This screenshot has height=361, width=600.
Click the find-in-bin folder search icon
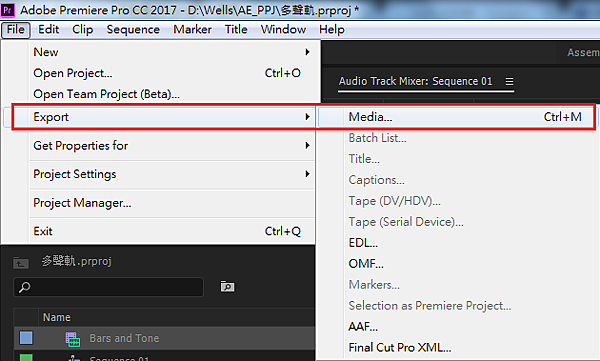tap(227, 286)
